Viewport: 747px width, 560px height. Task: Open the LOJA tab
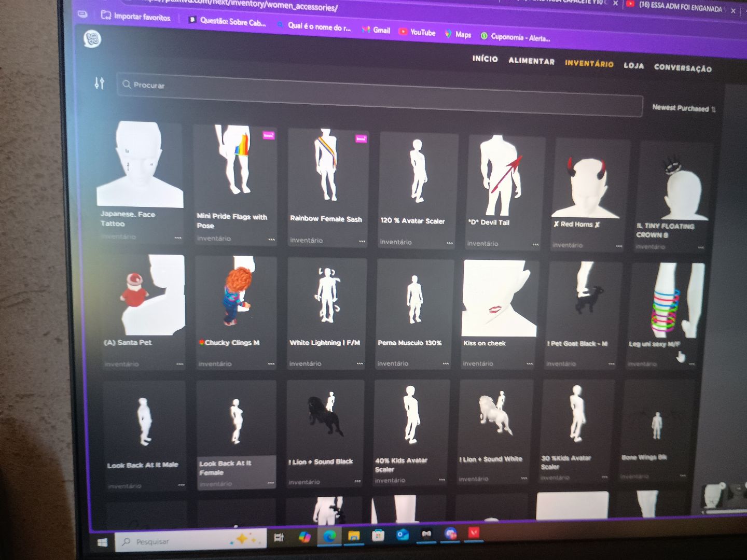click(633, 65)
